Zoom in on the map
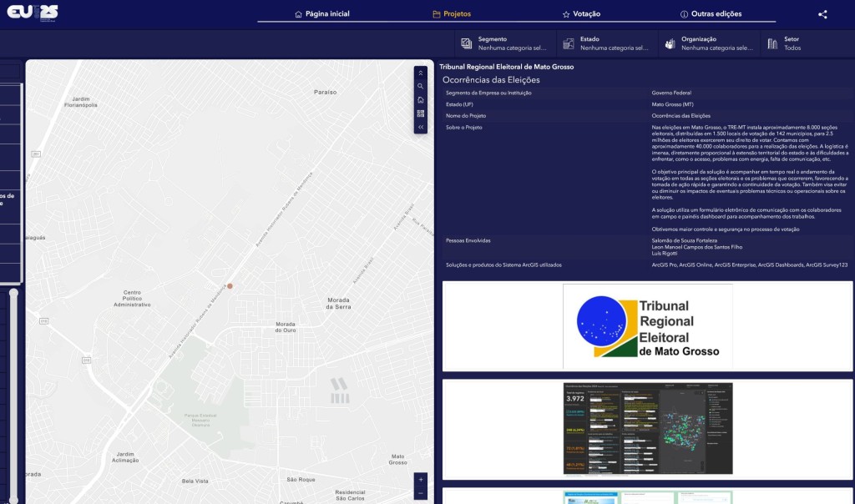 (421, 480)
